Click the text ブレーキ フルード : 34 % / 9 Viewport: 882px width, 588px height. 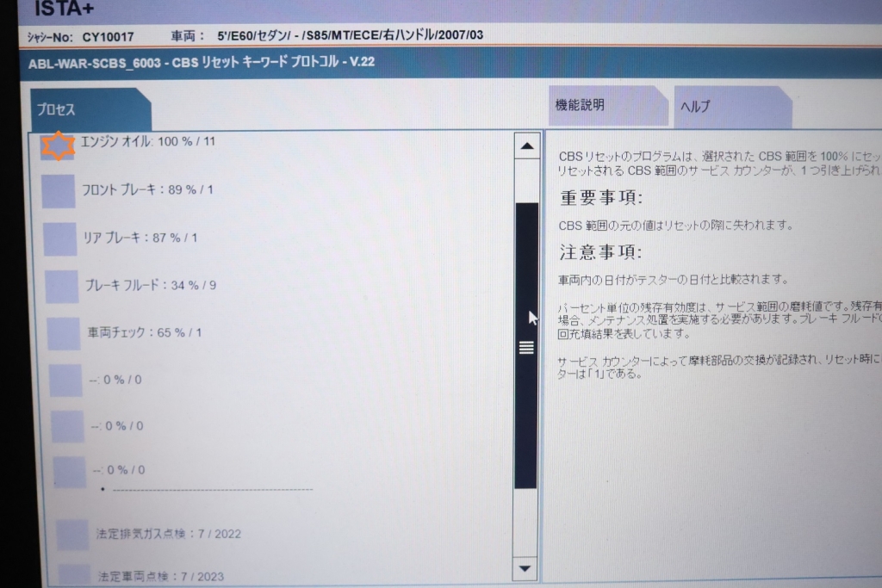(151, 285)
